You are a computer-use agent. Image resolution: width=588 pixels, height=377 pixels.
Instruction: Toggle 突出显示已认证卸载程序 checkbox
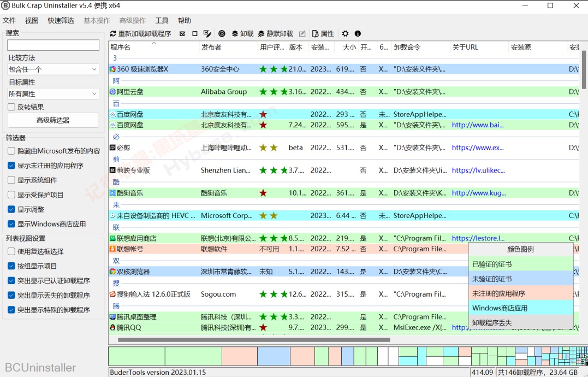[x=11, y=281]
